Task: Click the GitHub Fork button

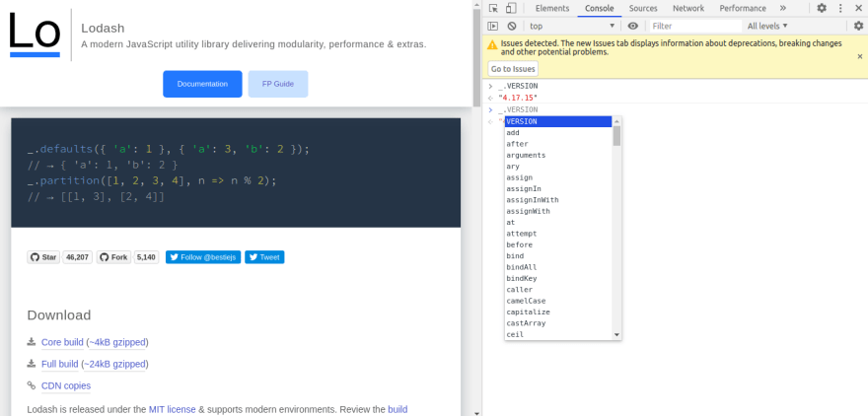Action: pos(114,257)
